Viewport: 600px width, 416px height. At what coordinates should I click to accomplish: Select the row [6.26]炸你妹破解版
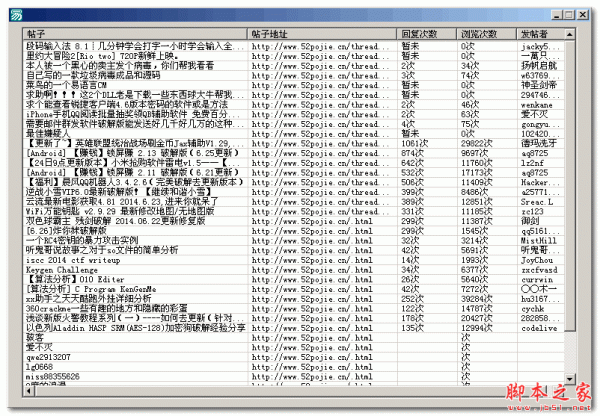(x=293, y=231)
